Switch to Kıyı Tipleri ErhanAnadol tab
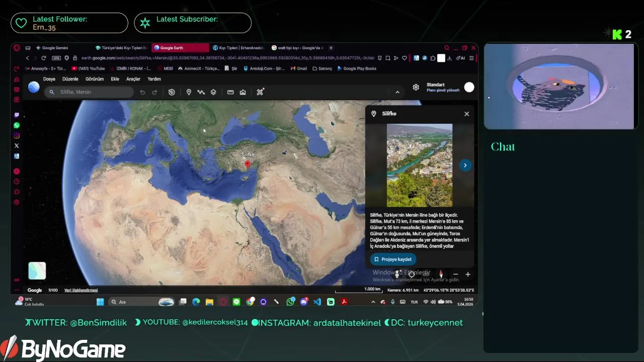Viewport: 644px width, 362px height. coord(239,48)
